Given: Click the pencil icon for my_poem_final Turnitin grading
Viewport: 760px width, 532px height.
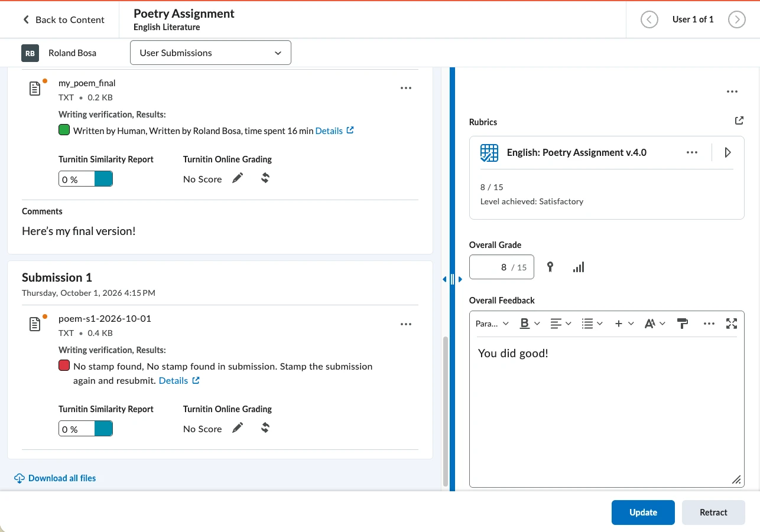Looking at the screenshot, I should [x=238, y=178].
